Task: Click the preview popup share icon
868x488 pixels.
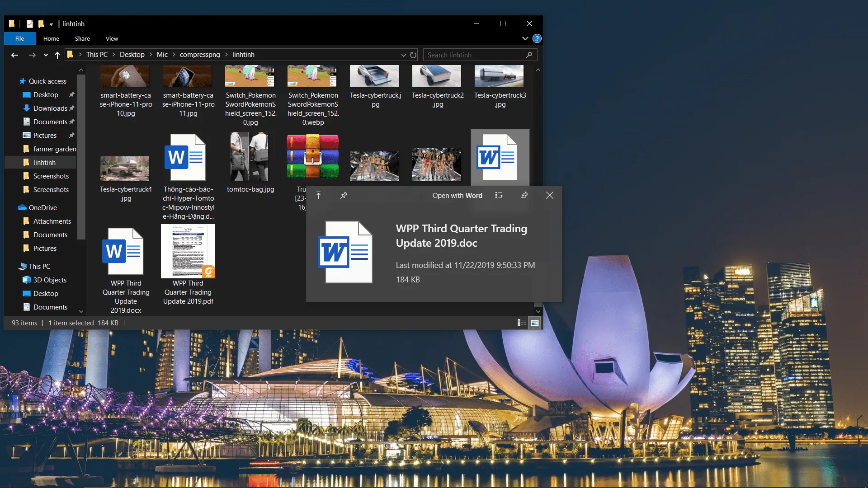Action: coord(524,195)
